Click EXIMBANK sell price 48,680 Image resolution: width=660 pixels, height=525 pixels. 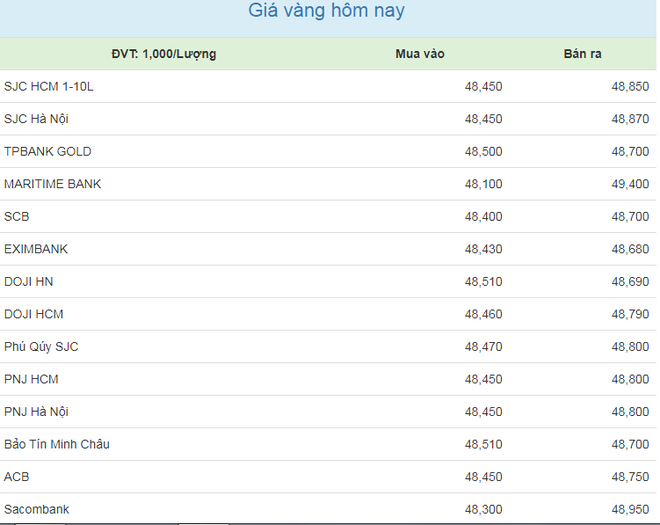point(630,249)
